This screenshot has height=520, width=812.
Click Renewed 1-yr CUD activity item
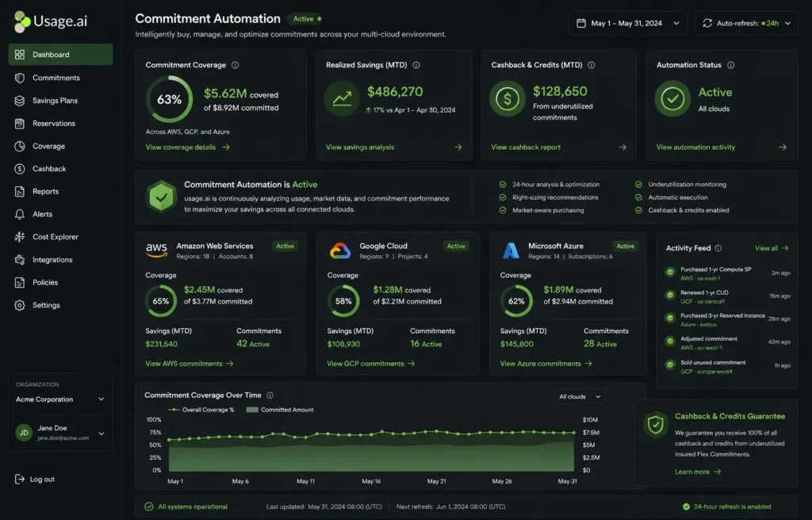tap(727, 296)
